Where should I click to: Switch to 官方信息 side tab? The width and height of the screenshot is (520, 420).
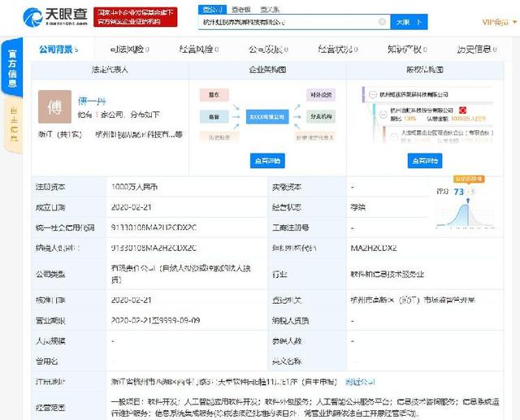(12, 68)
